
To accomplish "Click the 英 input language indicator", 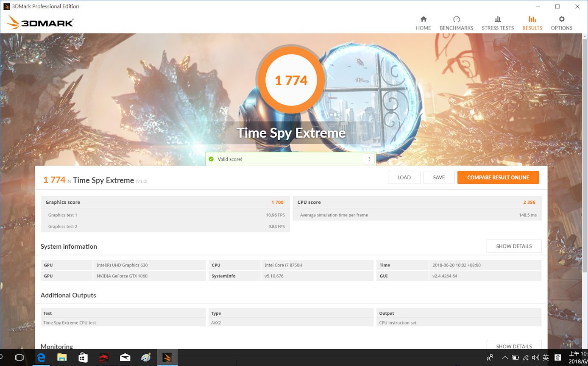I will point(546,358).
